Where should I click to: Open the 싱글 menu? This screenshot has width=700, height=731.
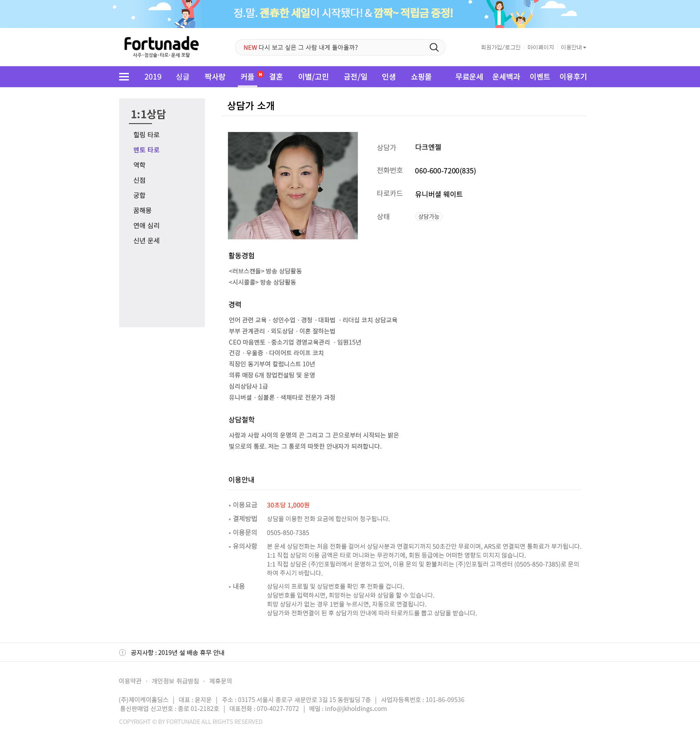[183, 77]
